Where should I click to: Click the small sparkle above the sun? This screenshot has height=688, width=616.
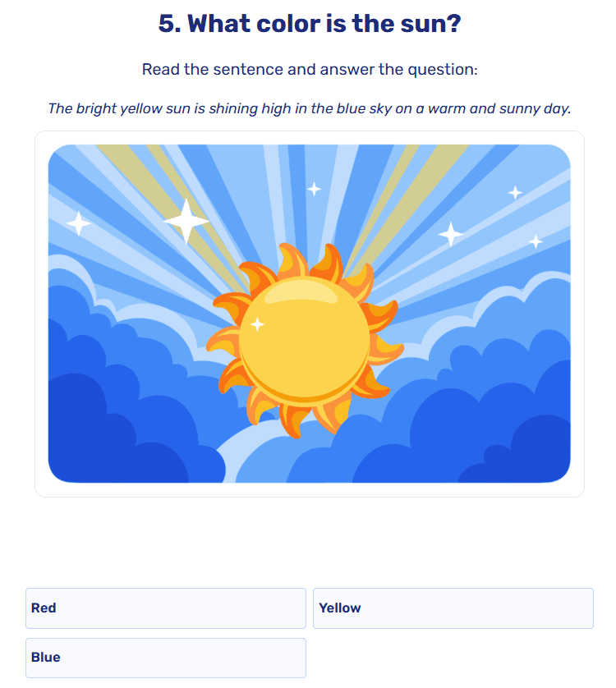coord(314,189)
